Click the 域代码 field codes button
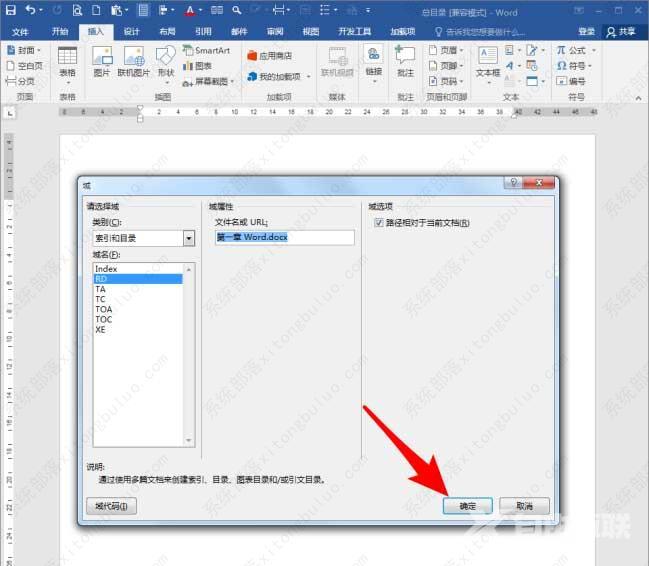Image resolution: width=649 pixels, height=566 pixels. coord(111,506)
